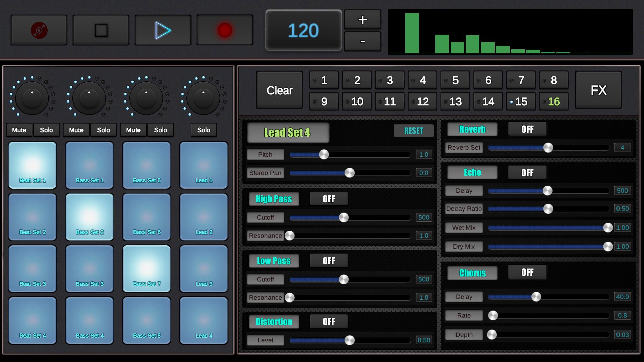Drag the Distortion Level slider
Viewport: 644px width, 362px height.
pyautogui.click(x=349, y=340)
